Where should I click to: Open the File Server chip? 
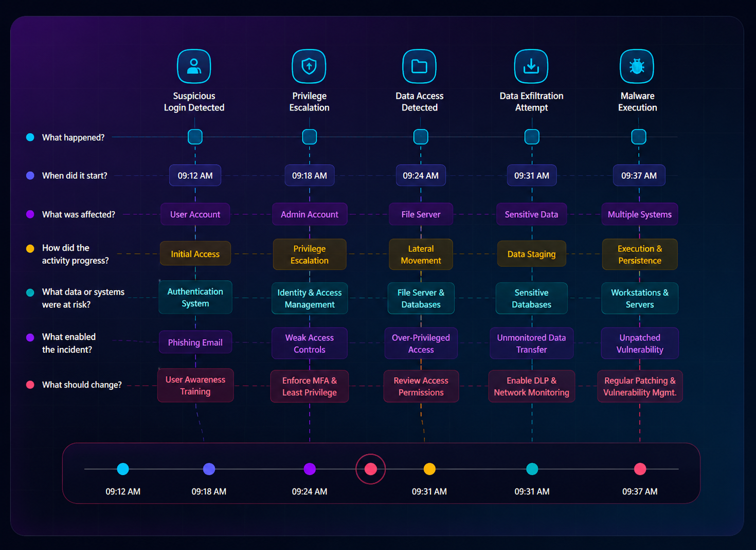(x=421, y=214)
